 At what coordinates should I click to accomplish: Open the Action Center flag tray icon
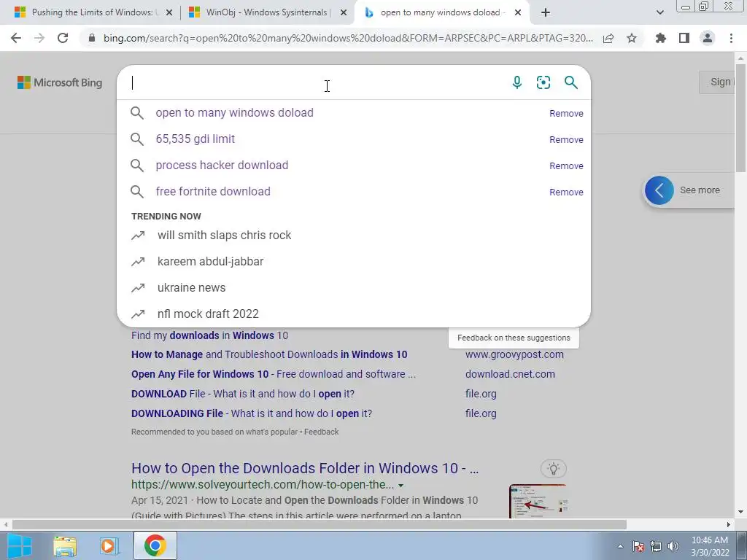[638, 546]
